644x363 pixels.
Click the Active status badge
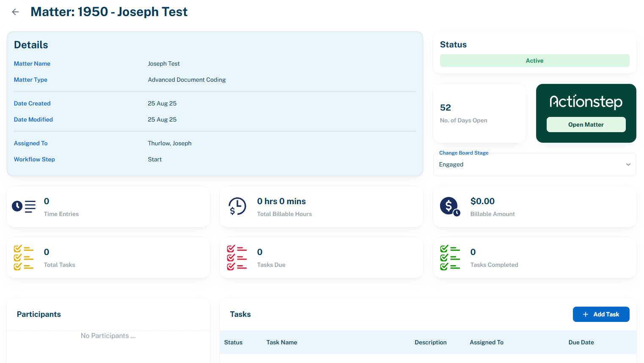pyautogui.click(x=534, y=61)
